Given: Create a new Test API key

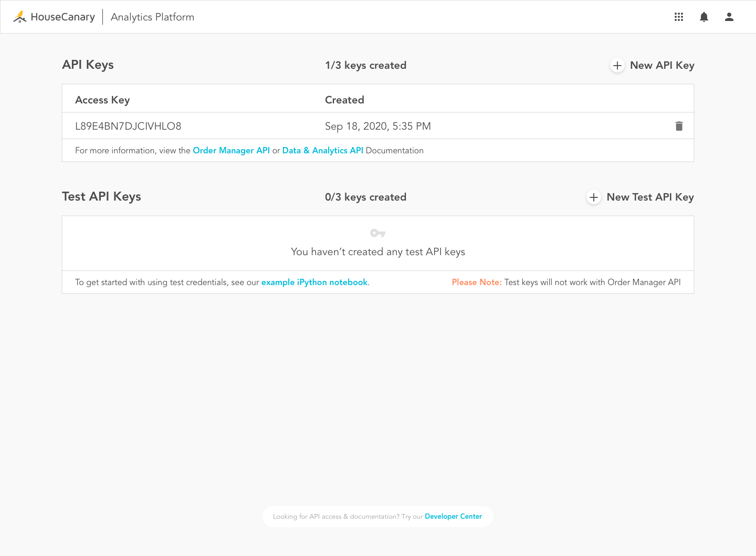Looking at the screenshot, I should coord(650,197).
